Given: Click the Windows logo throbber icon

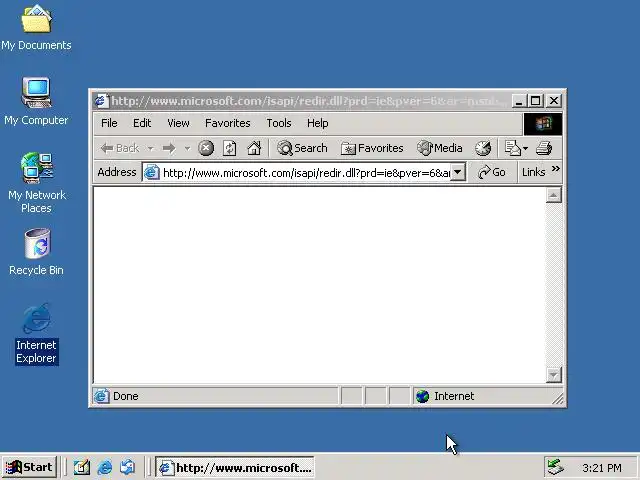Looking at the screenshot, I should pyautogui.click(x=543, y=123).
